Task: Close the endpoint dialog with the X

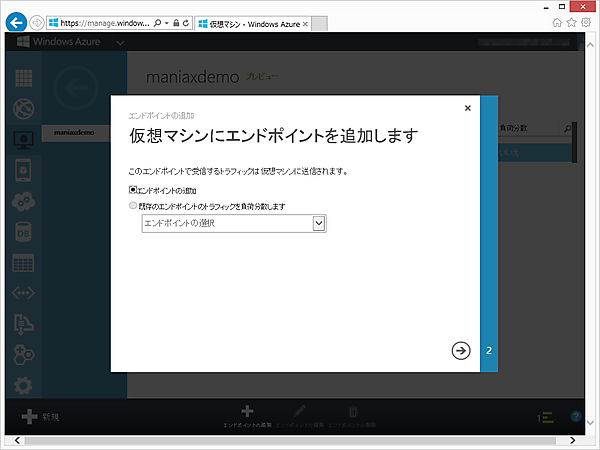Action: [467, 108]
